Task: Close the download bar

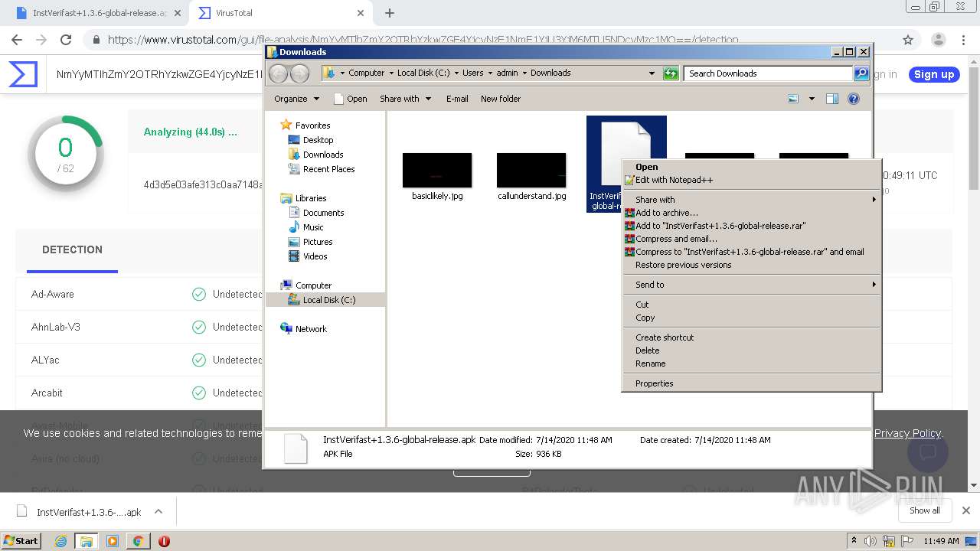Action: point(966,510)
